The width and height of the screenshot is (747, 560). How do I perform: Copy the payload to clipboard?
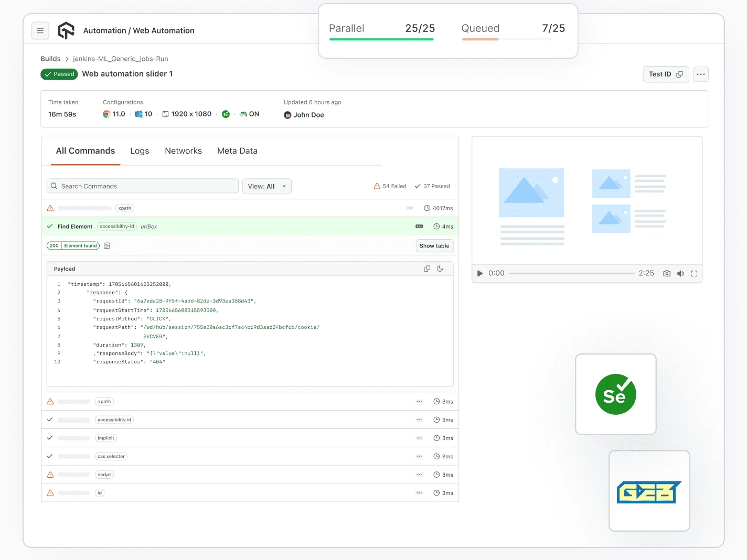pyautogui.click(x=427, y=268)
